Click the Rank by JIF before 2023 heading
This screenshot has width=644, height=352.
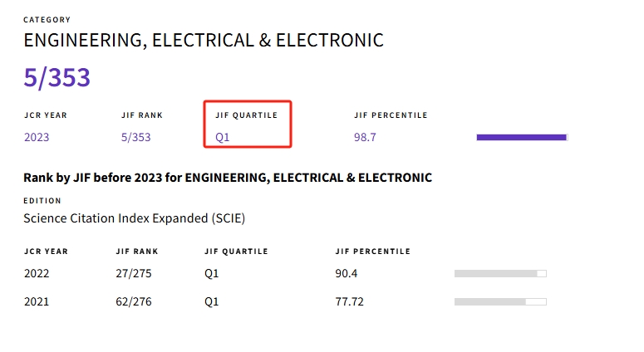(228, 178)
